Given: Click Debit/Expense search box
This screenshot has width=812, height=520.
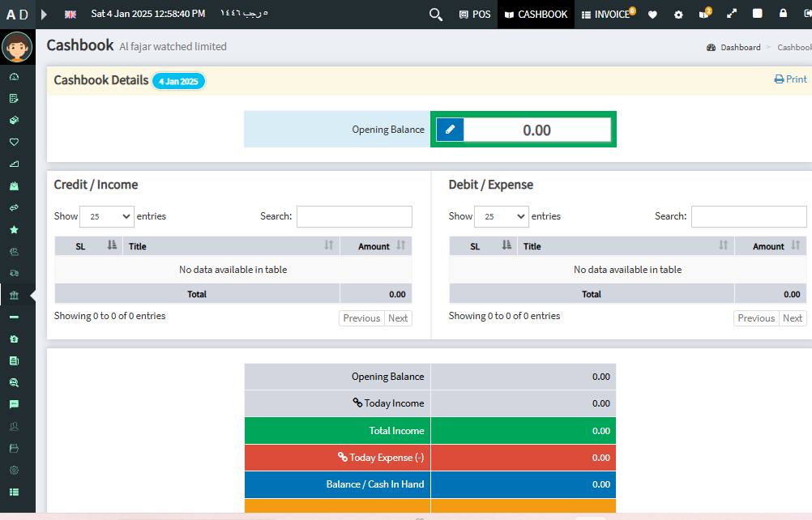Looking at the screenshot, I should (x=749, y=216).
